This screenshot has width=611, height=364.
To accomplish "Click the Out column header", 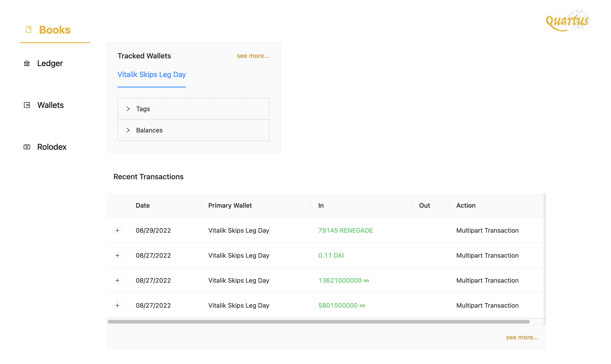I will tap(424, 206).
